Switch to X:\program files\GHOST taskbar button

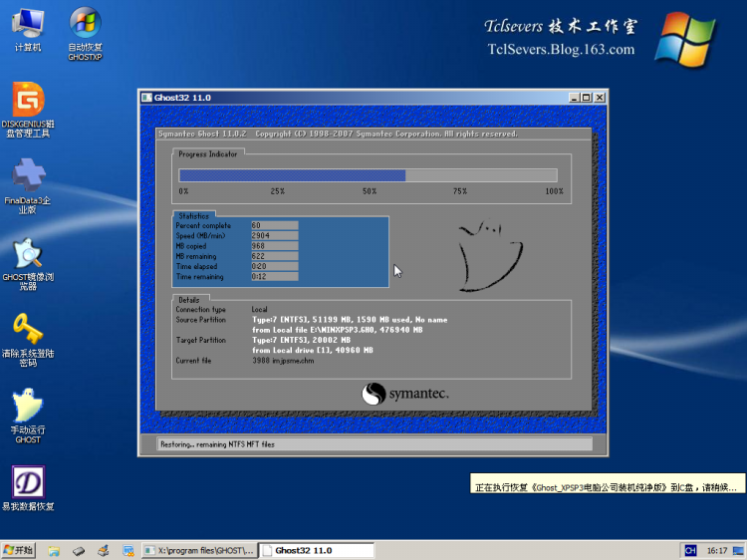tap(199, 550)
